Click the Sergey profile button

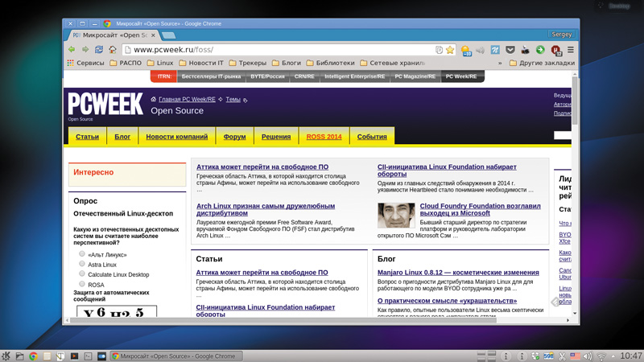(561, 35)
